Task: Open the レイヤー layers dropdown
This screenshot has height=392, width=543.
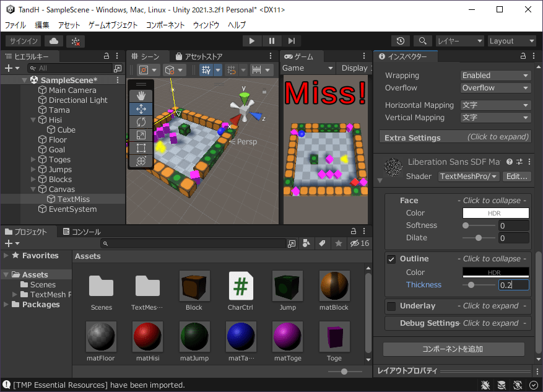Action: click(459, 41)
